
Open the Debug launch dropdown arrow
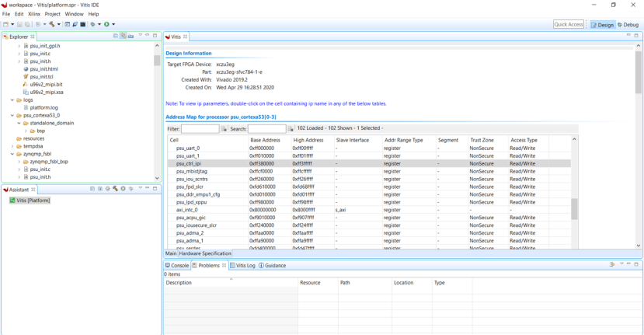pyautogui.click(x=99, y=24)
